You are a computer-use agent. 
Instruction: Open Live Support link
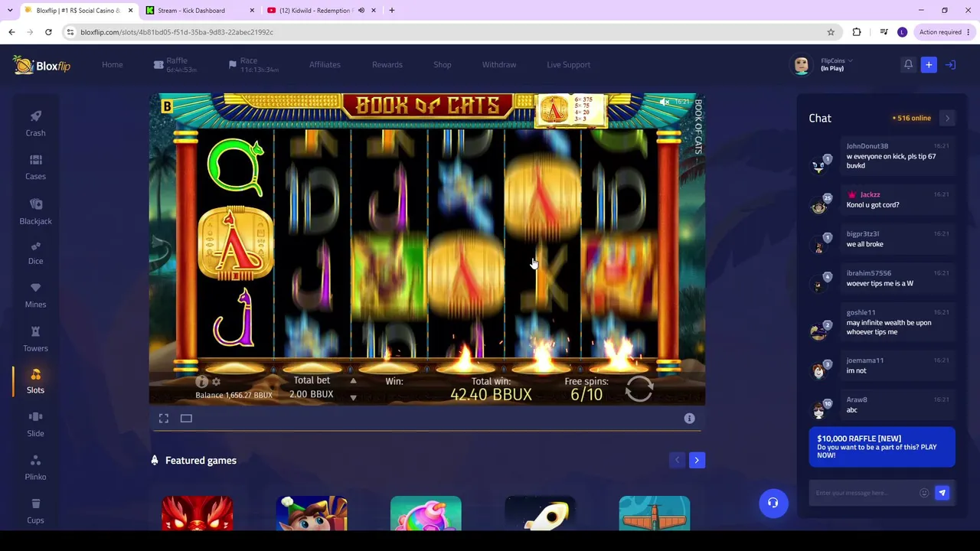[569, 65]
